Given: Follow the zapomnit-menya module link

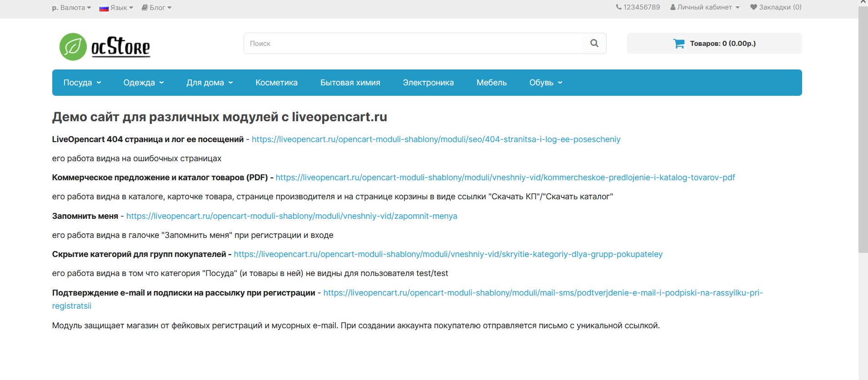Looking at the screenshot, I should tap(292, 216).
